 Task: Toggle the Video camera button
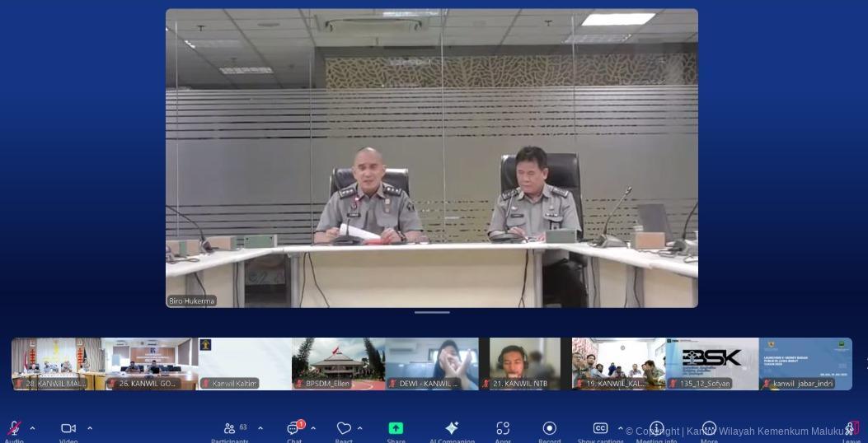68,429
